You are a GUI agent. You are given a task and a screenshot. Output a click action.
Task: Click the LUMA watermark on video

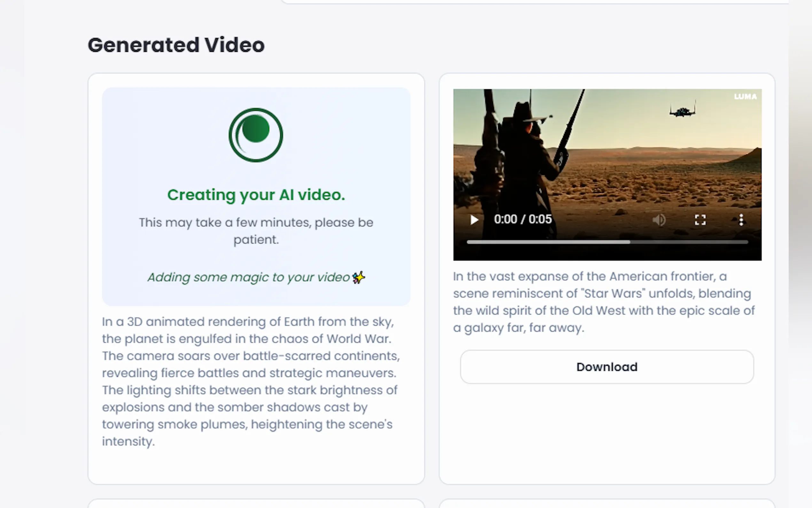pos(745,97)
